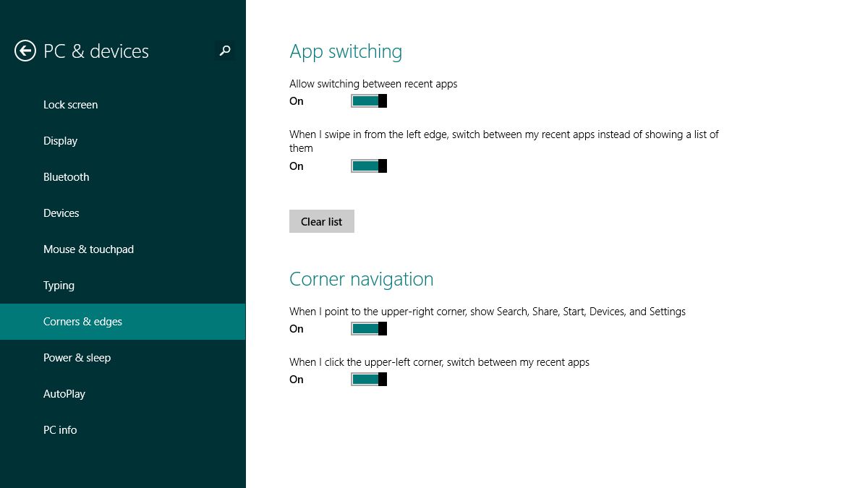Image resolution: width=868 pixels, height=488 pixels.
Task: Open Bluetooth settings
Action: coord(66,176)
